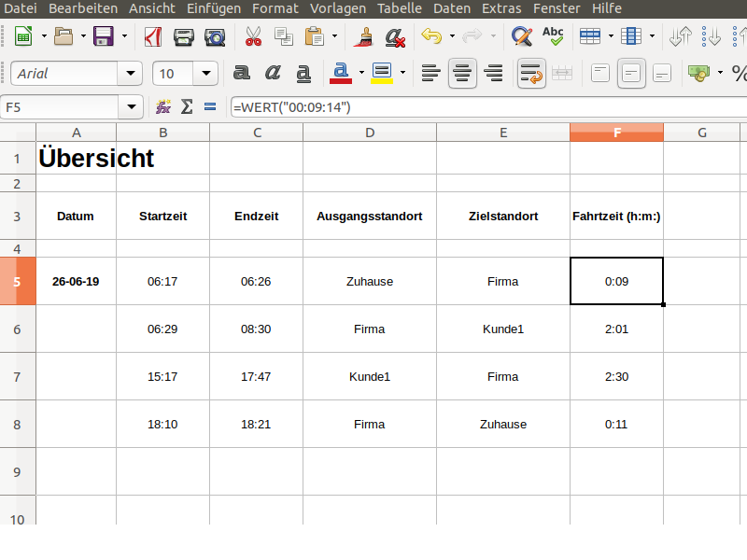This screenshot has width=747, height=560.
Task: Open Find and Replace
Action: 521,37
